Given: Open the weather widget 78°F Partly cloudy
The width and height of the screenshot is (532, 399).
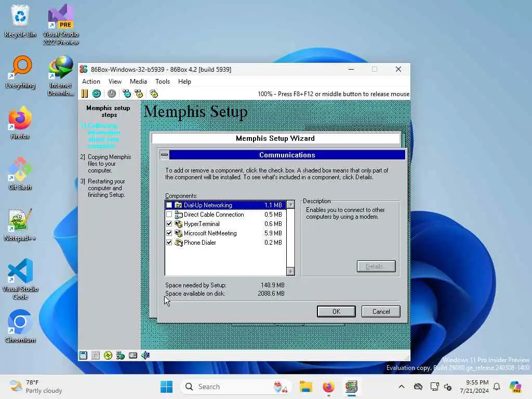Looking at the screenshot, I should (36, 387).
